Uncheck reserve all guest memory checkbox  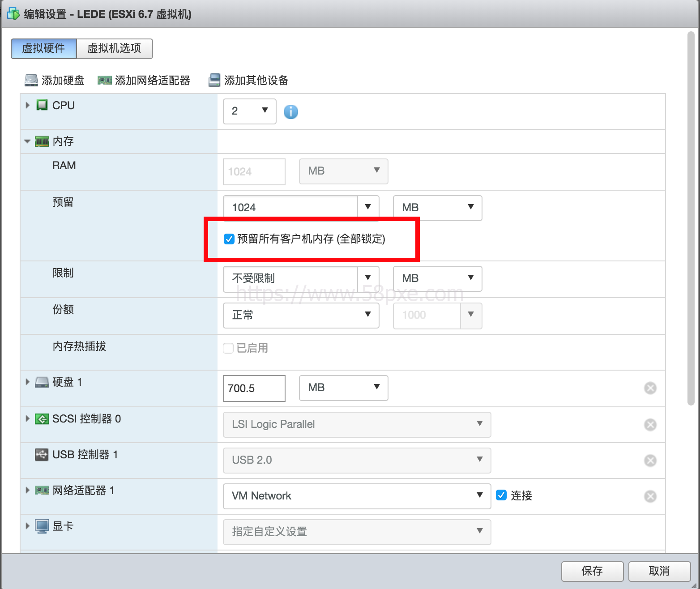(x=229, y=239)
